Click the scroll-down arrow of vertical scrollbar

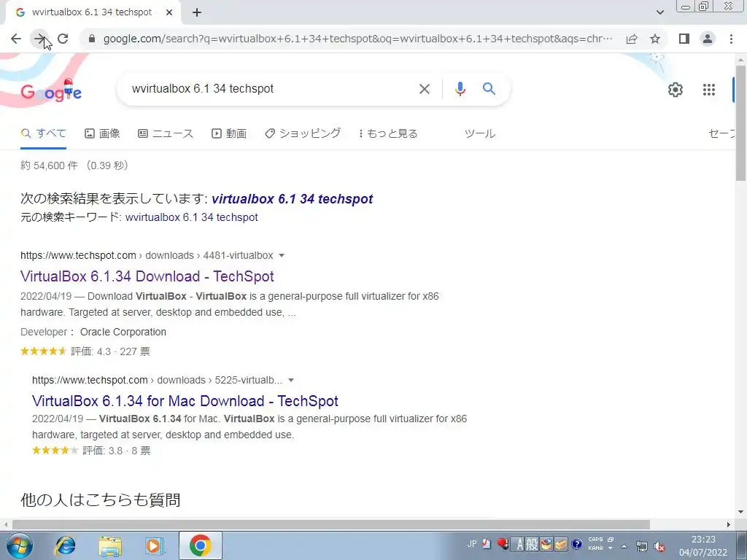pos(740,512)
